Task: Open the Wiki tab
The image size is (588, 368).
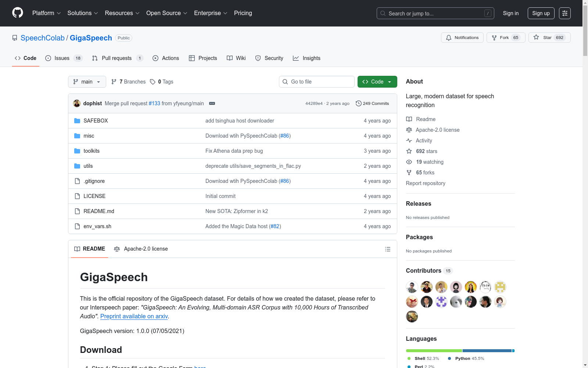Action: [x=236, y=58]
